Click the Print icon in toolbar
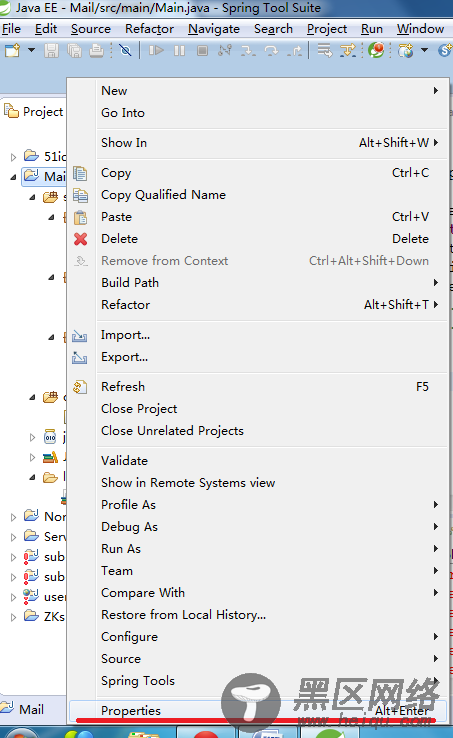 (97, 50)
